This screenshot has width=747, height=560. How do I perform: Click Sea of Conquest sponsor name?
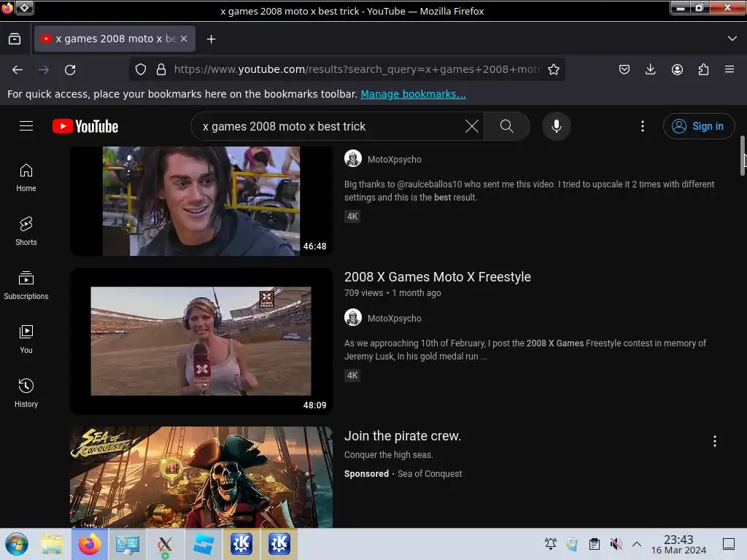(430, 474)
